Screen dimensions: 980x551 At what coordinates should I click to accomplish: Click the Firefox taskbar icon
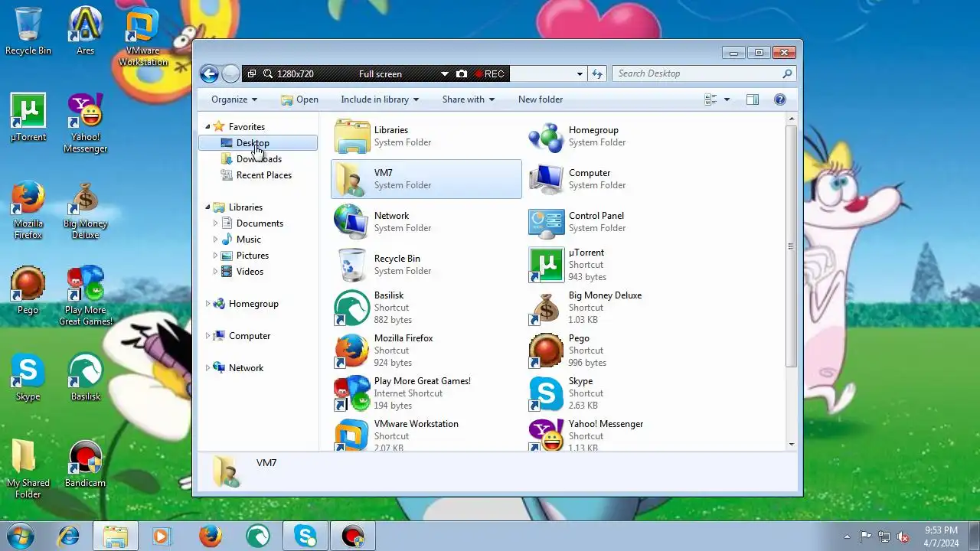pyautogui.click(x=210, y=536)
